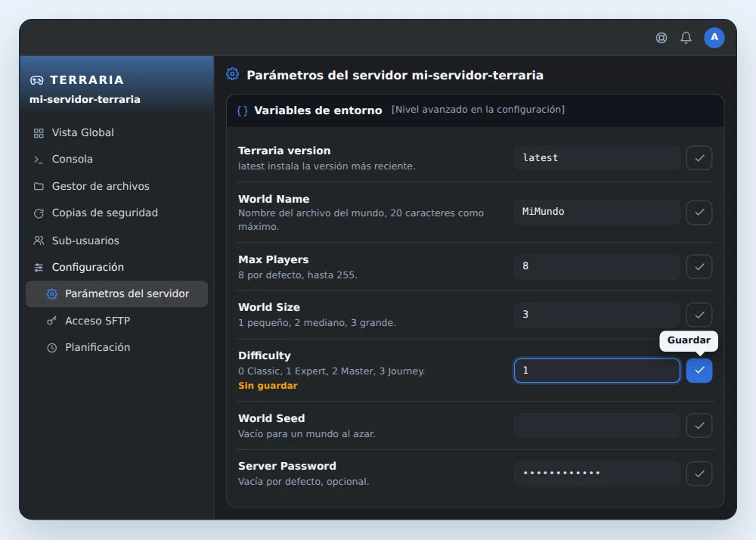Save the Terraria version value

[x=699, y=157]
